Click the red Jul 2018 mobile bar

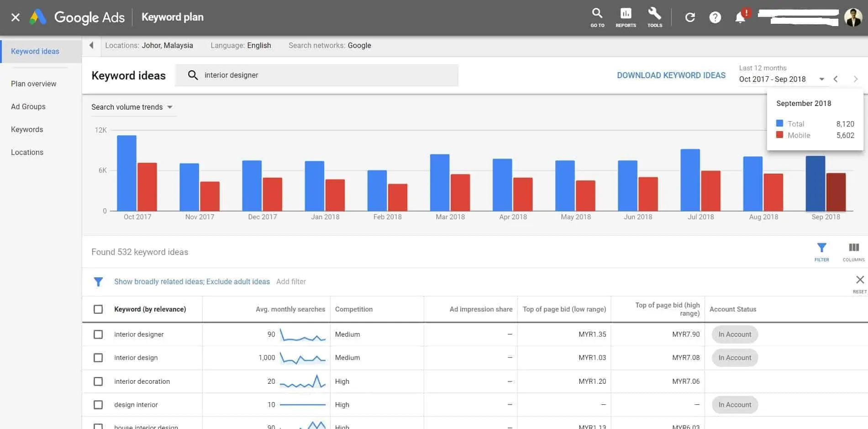pyautogui.click(x=710, y=191)
